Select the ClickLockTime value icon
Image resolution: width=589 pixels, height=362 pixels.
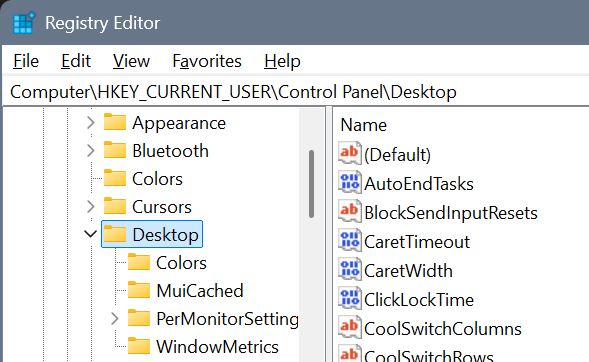[x=350, y=299]
